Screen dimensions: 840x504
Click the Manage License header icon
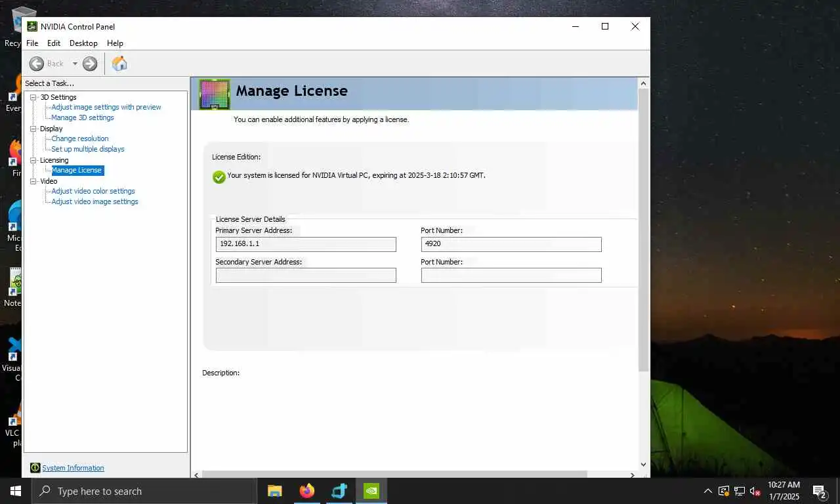[x=215, y=94]
